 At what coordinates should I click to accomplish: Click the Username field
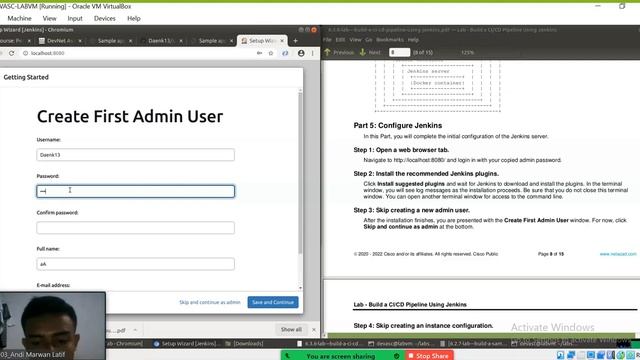[x=136, y=155]
